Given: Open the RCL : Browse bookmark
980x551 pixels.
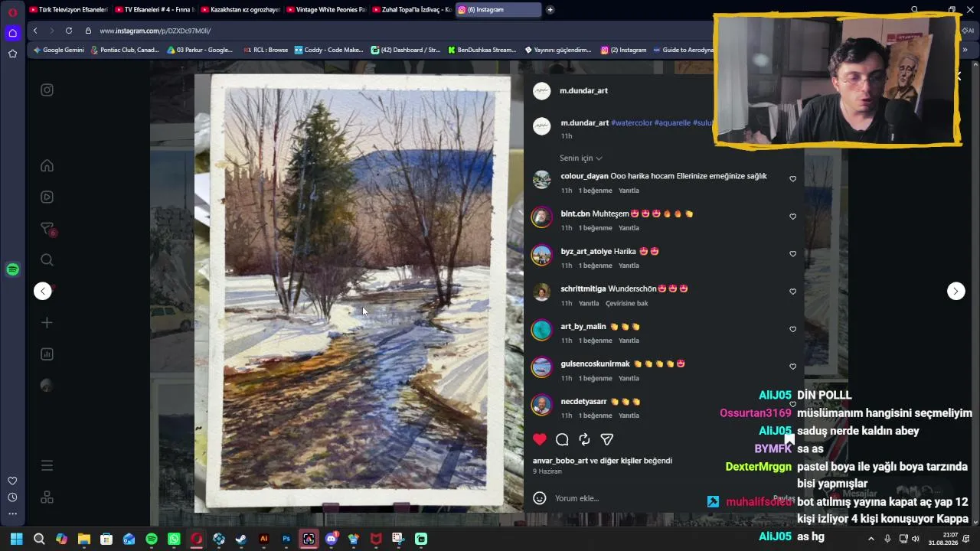Looking at the screenshot, I should pyautogui.click(x=266, y=50).
